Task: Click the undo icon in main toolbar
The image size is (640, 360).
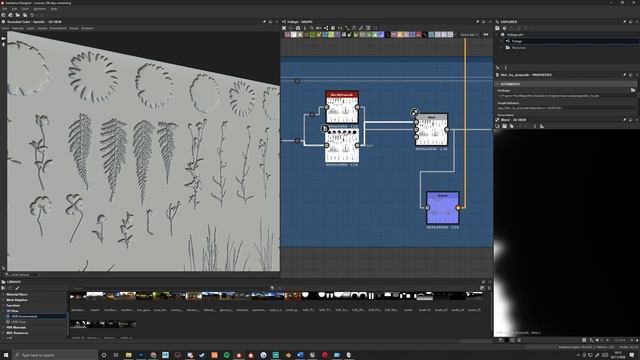Action: point(32,15)
